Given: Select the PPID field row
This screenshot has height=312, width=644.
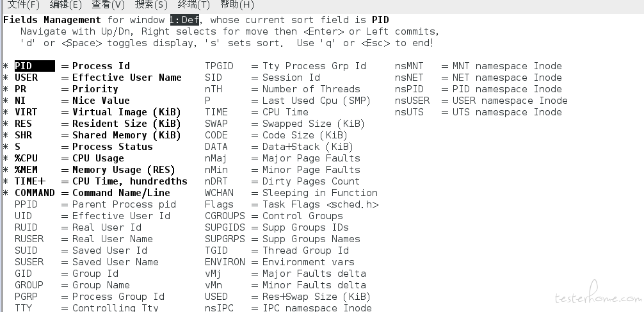Looking at the screenshot, I should tap(95, 204).
